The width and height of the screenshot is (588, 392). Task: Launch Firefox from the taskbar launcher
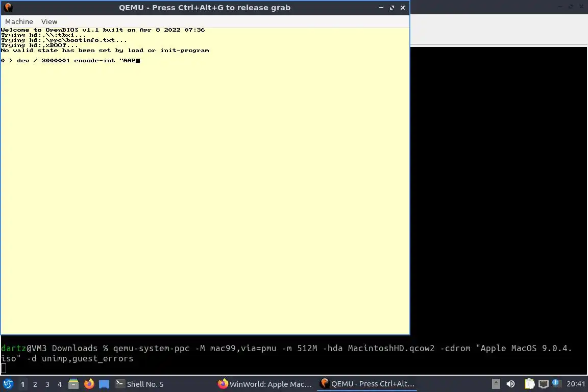click(89, 384)
